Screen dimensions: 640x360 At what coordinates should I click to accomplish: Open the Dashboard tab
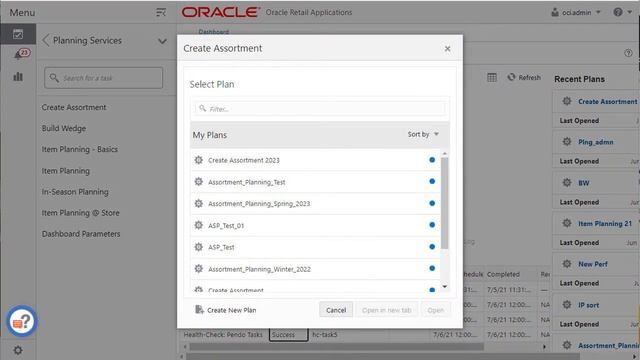click(213, 31)
